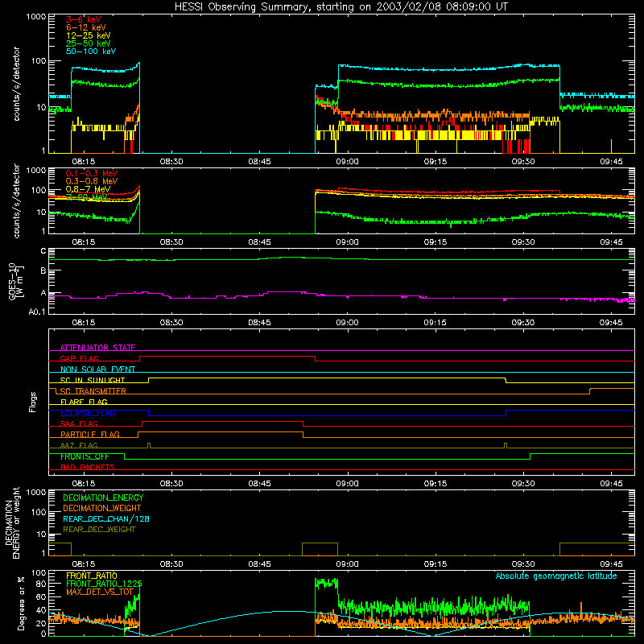Viewport: 644px width, 644px height.
Task: Pick the 0.8-7 MeV legend label
Action: point(89,189)
